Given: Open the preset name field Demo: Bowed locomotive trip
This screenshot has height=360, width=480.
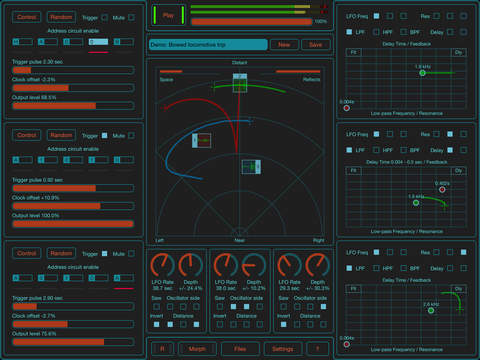Looking at the screenshot, I should [x=208, y=45].
